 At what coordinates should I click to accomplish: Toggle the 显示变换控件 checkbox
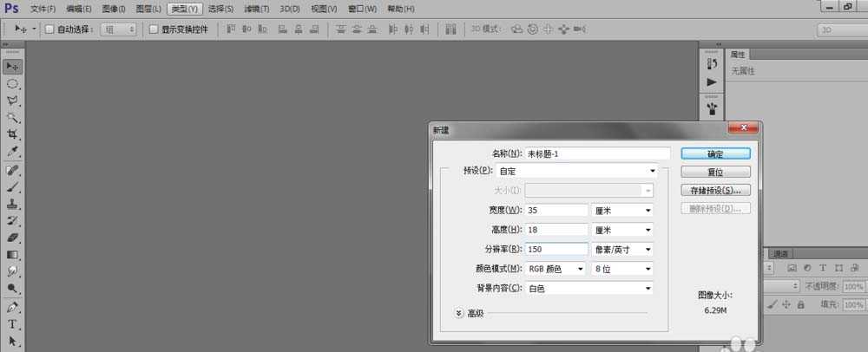click(154, 29)
